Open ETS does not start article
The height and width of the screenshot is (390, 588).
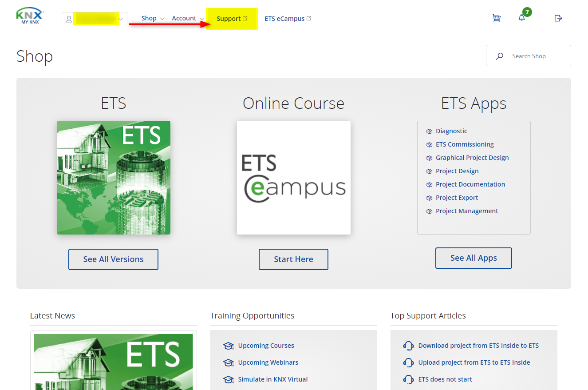click(445, 379)
